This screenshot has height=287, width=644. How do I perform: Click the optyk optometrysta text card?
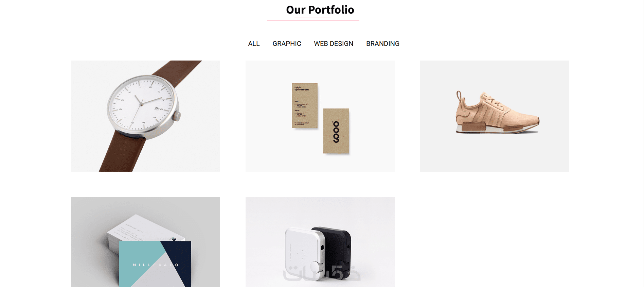pyautogui.click(x=305, y=106)
